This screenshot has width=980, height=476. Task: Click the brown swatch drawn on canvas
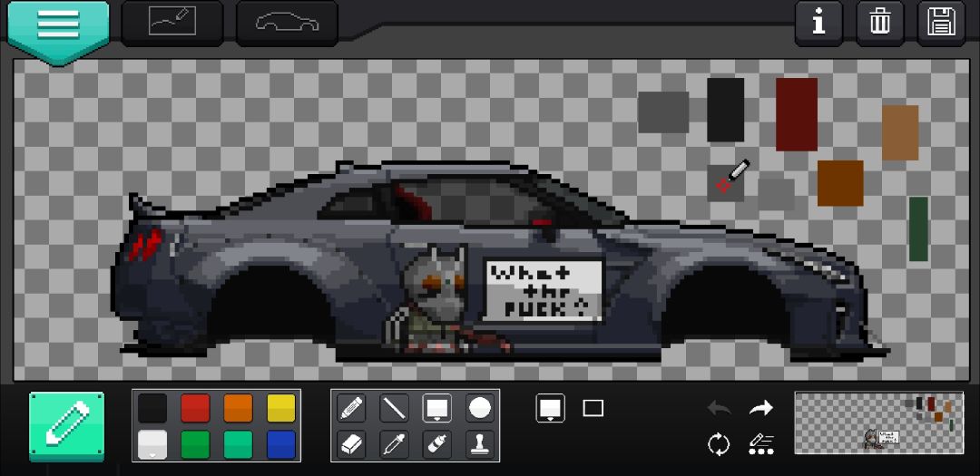[x=840, y=183]
